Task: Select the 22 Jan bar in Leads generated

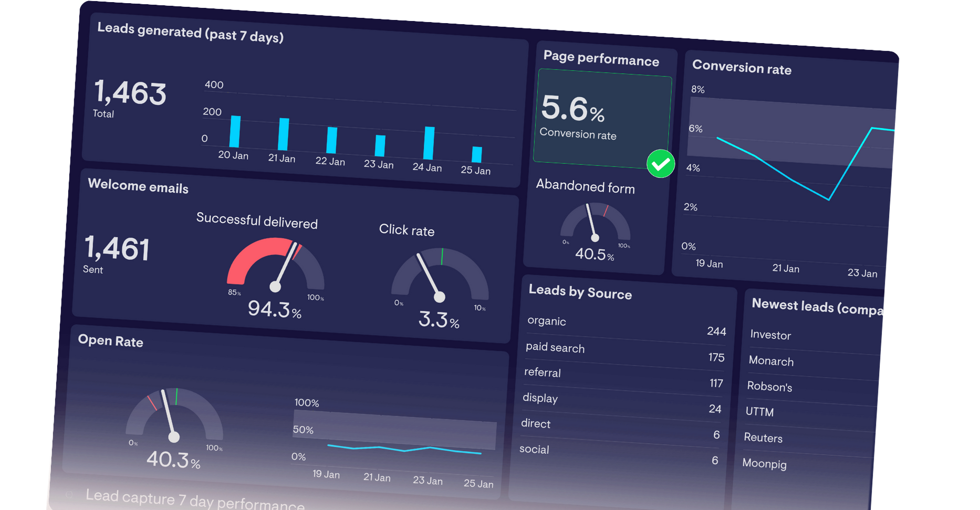Action: [331, 140]
